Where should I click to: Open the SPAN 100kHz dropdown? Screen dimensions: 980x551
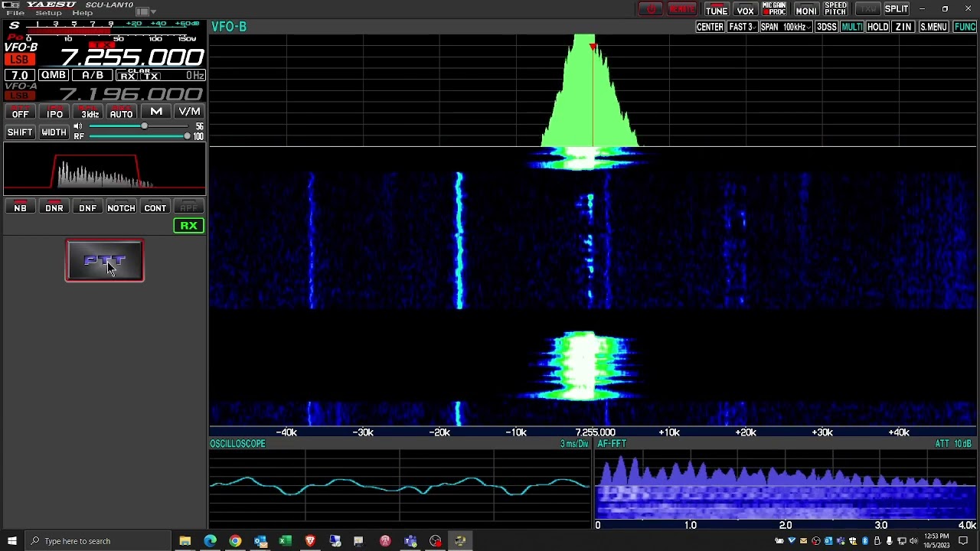(786, 27)
